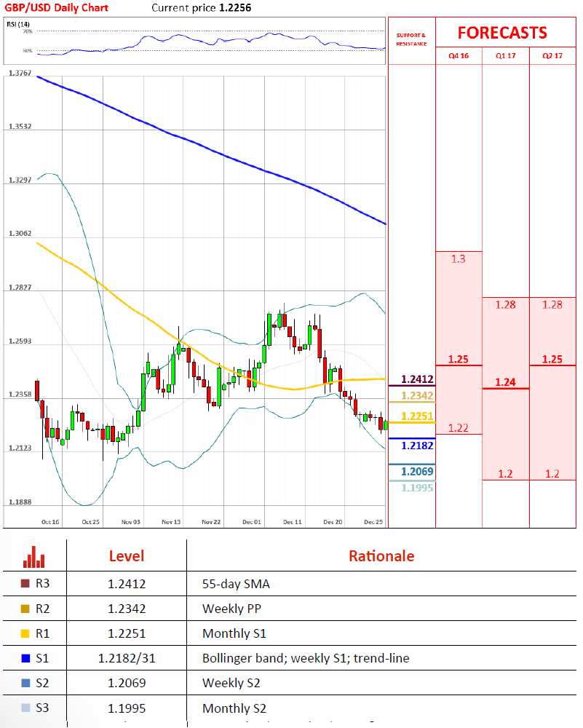Click the 1.2069 support label beside chart

(417, 471)
